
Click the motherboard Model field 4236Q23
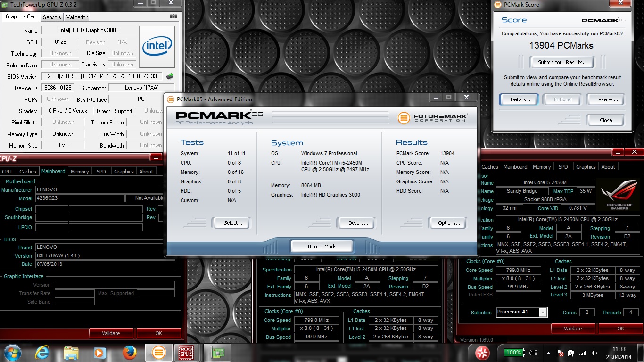pos(80,198)
